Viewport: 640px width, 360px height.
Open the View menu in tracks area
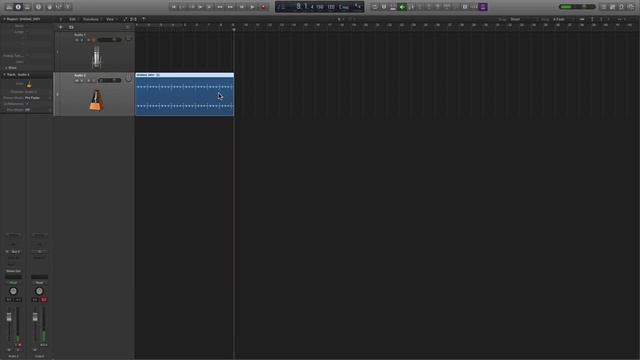(x=110, y=19)
